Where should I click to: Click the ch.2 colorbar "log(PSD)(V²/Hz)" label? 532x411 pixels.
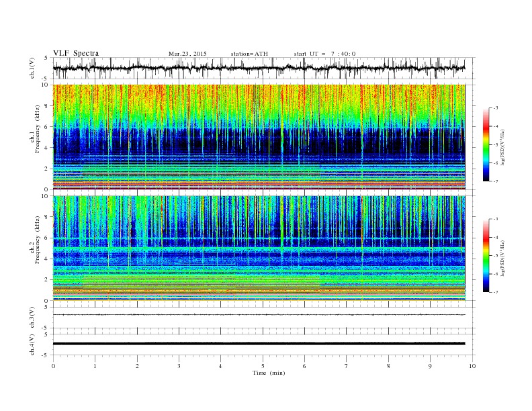pyautogui.click(x=503, y=259)
